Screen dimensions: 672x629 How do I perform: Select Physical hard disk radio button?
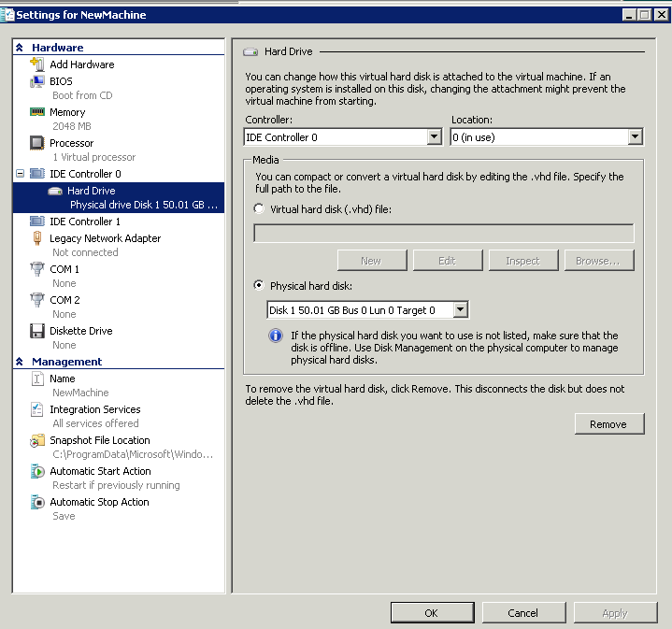coord(259,285)
